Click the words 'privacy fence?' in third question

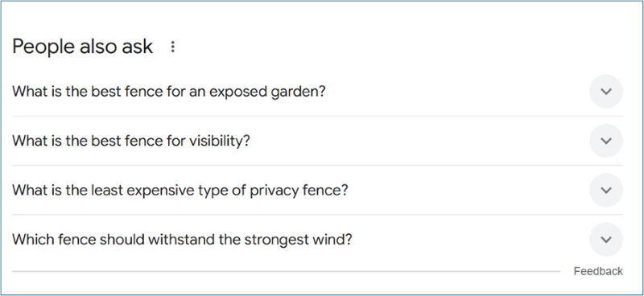point(299,190)
